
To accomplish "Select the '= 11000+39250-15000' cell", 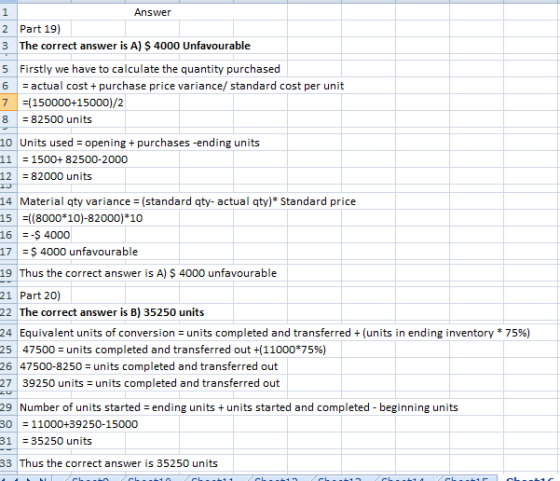I will pos(80,424).
